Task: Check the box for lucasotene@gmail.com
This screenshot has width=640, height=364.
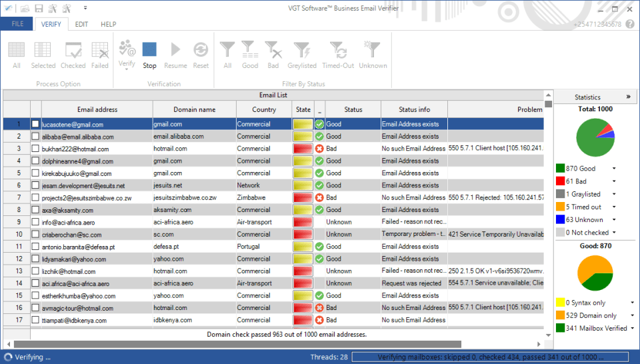Action: 35,124
